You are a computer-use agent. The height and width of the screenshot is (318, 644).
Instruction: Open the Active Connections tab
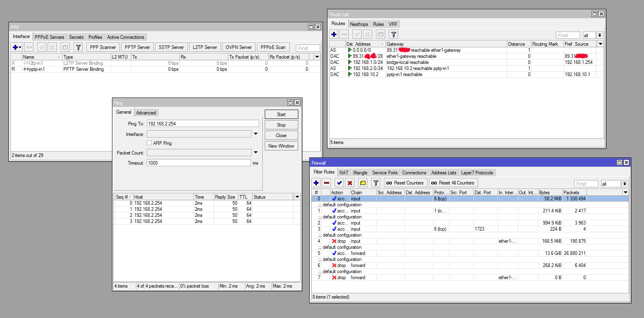pyautogui.click(x=125, y=37)
